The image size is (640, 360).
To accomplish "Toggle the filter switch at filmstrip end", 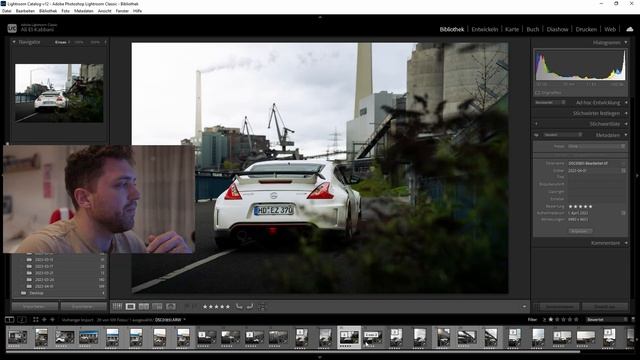I will click(633, 320).
